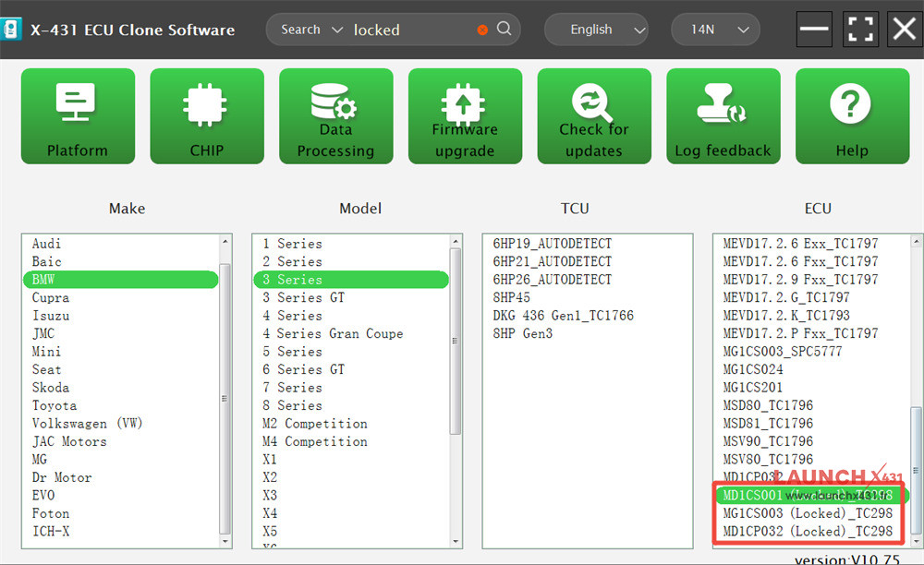Open the CHIP section
Screen dimensions: 924x565
click(207, 116)
